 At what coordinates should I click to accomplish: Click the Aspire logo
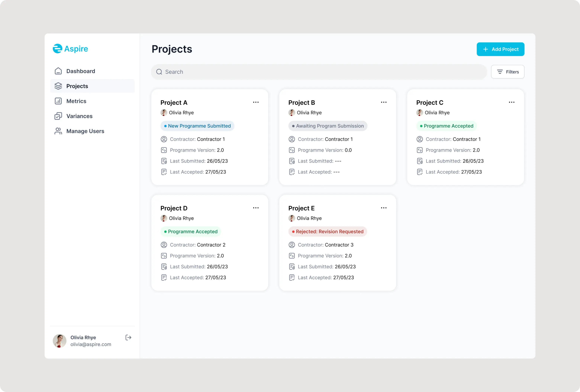[70, 49]
